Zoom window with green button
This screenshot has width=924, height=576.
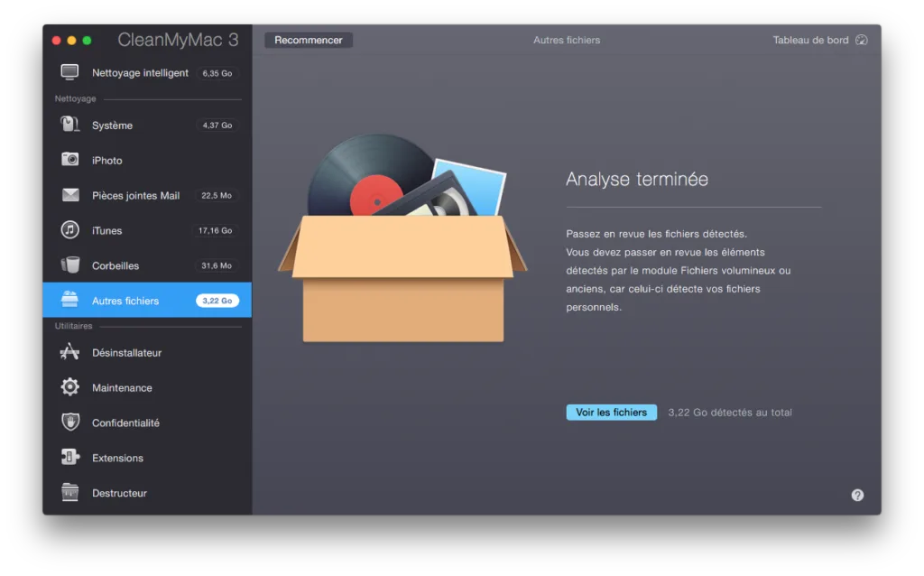point(88,40)
